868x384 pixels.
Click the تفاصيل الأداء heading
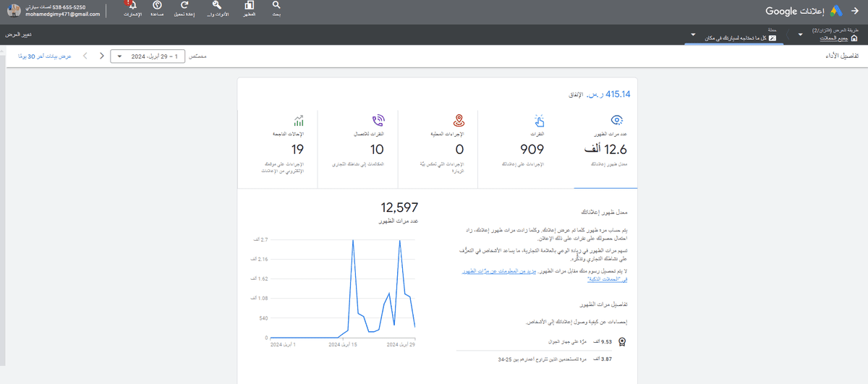tap(843, 55)
